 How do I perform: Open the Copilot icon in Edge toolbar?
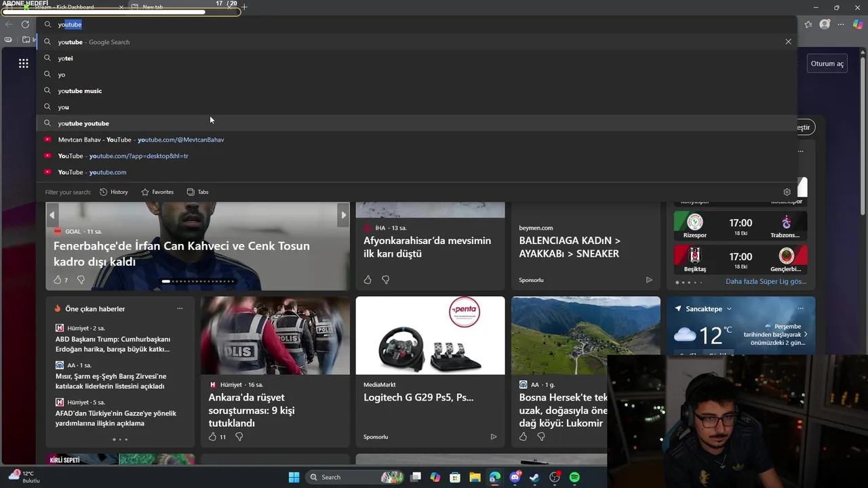click(858, 24)
